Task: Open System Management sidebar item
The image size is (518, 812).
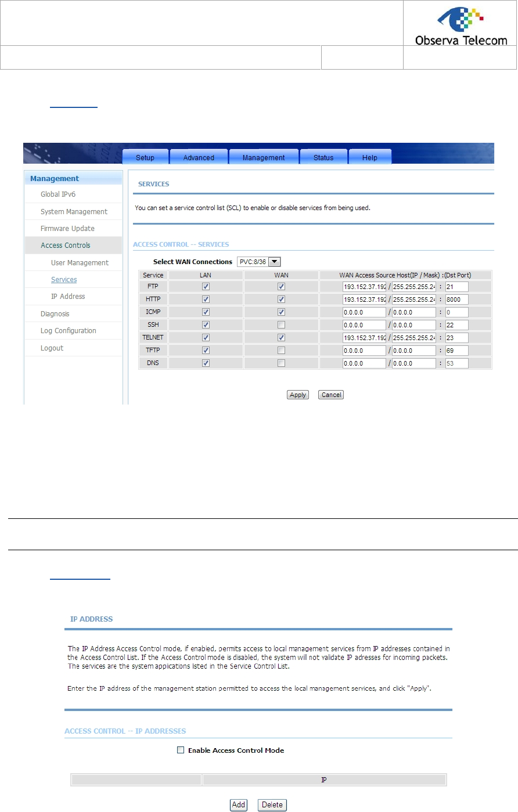Action: pos(74,212)
